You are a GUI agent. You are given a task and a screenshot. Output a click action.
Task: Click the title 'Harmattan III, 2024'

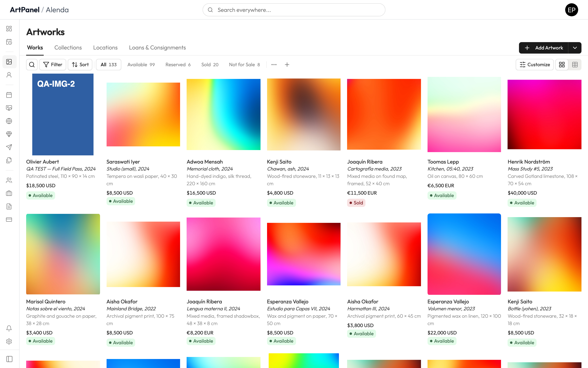[x=368, y=309]
